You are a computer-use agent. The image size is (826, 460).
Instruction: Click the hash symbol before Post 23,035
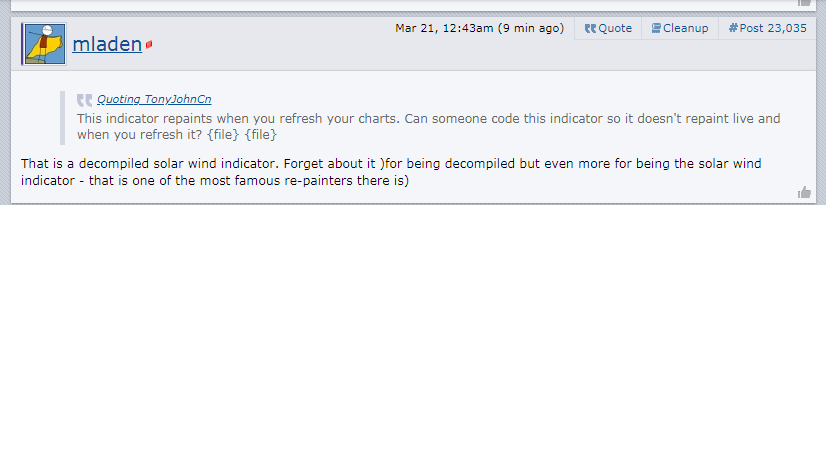pyautogui.click(x=733, y=28)
